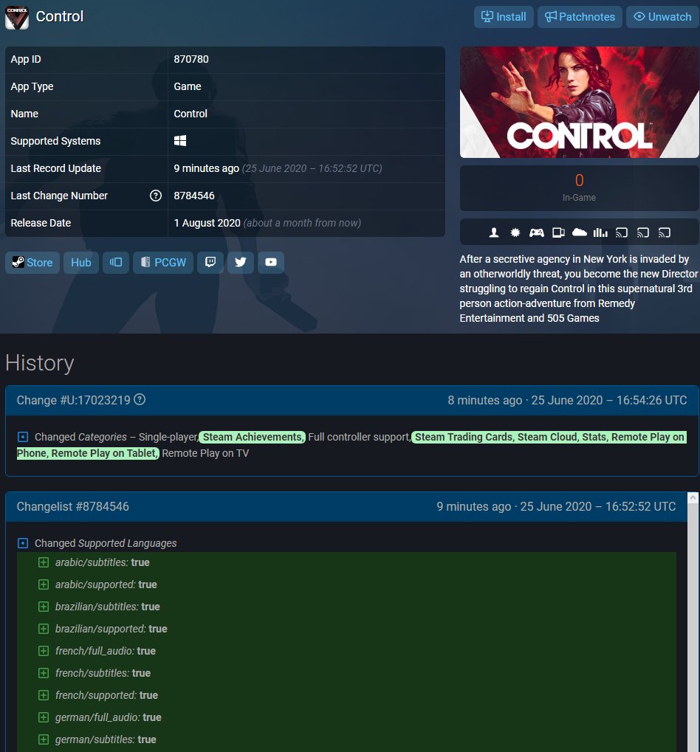
Task: Click the plus icon for brazilian/supported
Action: click(x=43, y=628)
